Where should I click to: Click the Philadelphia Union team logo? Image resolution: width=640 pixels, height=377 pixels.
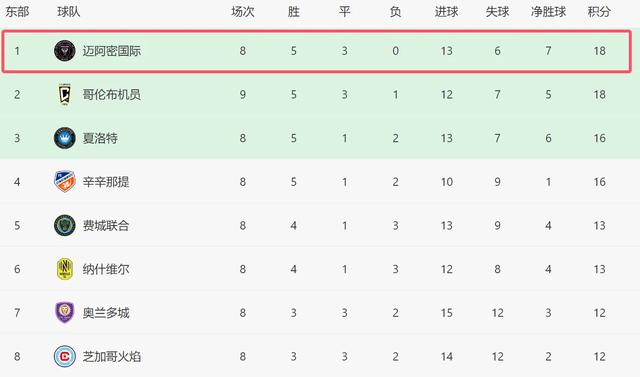coord(64,225)
